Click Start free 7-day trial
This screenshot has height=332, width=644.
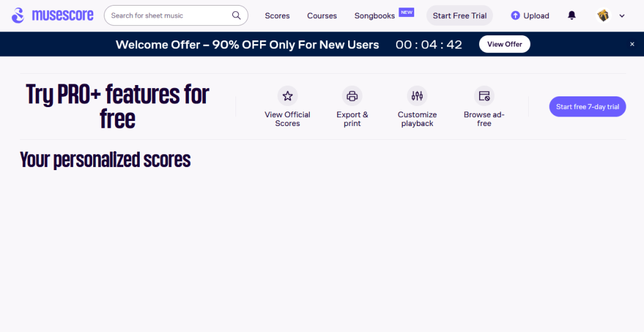pyautogui.click(x=587, y=107)
